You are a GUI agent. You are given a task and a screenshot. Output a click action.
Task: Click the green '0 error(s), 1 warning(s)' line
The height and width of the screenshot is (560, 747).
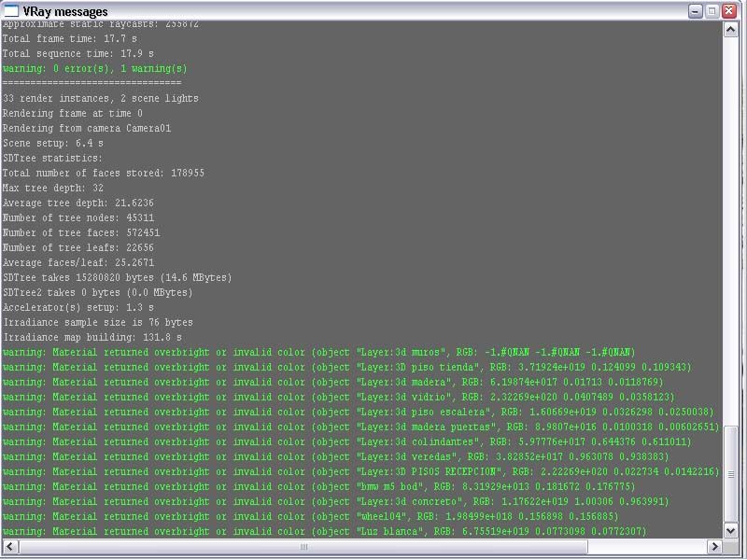pyautogui.click(x=95, y=68)
